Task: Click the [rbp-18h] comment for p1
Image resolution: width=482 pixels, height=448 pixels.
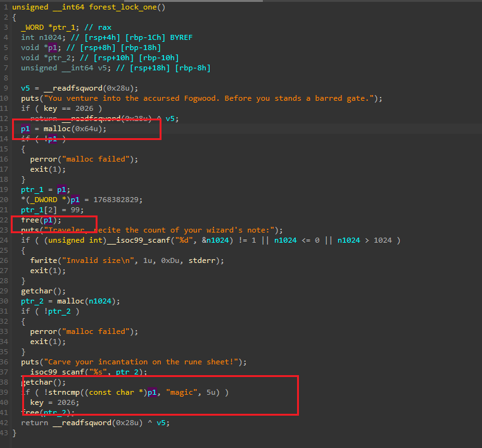Action: (141, 48)
